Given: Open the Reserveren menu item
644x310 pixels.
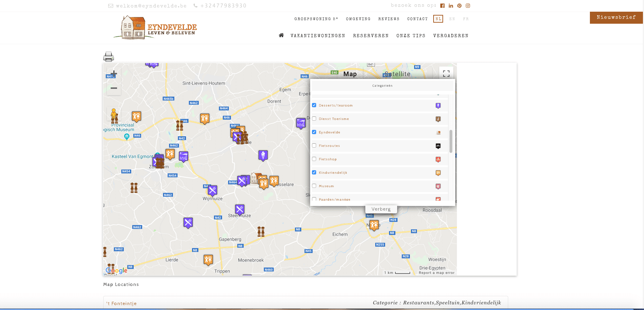Looking at the screenshot, I should point(371,36).
